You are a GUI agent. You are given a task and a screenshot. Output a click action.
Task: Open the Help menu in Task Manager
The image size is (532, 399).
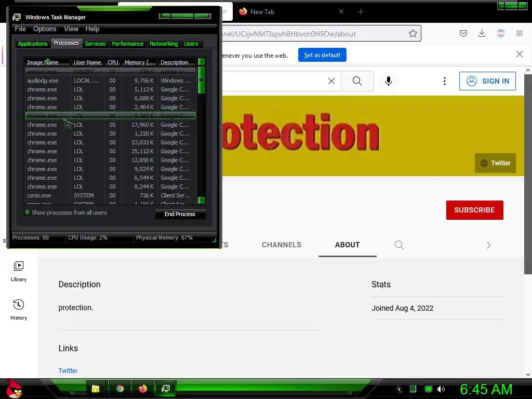(92, 29)
